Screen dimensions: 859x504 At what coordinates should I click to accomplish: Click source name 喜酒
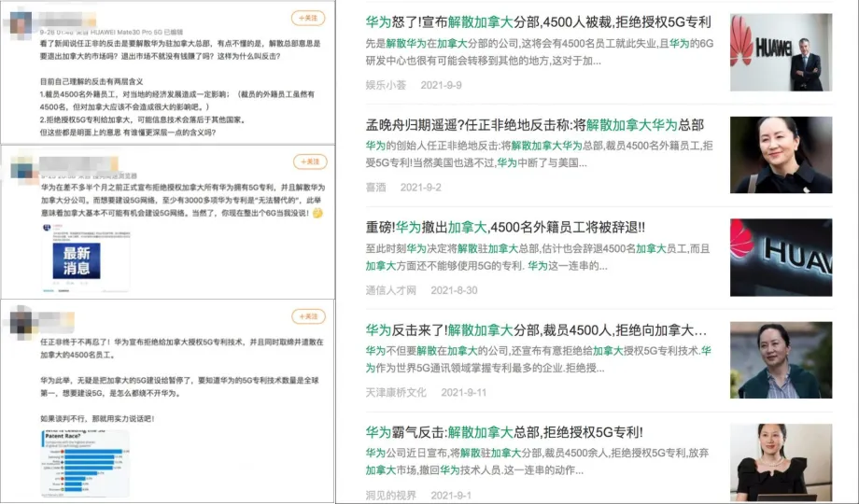375,188
